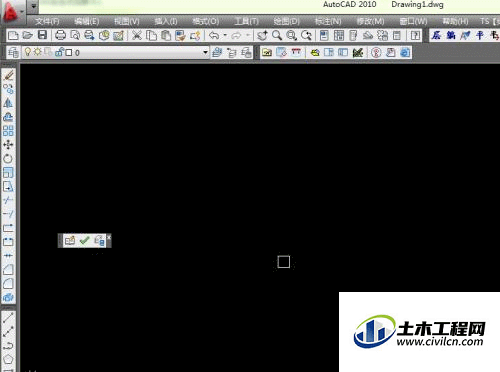
Task: Select the Copy objects tool
Action: pyautogui.click(x=9, y=89)
